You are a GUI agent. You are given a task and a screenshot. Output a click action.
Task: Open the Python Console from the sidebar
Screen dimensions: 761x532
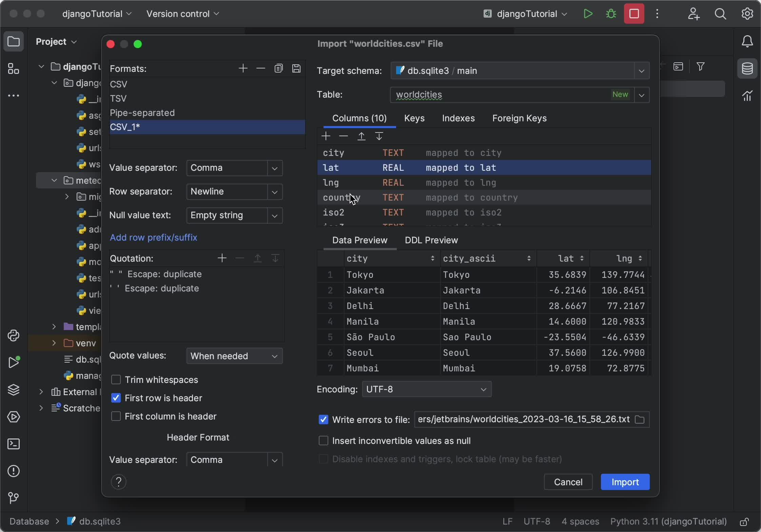pyautogui.click(x=14, y=336)
